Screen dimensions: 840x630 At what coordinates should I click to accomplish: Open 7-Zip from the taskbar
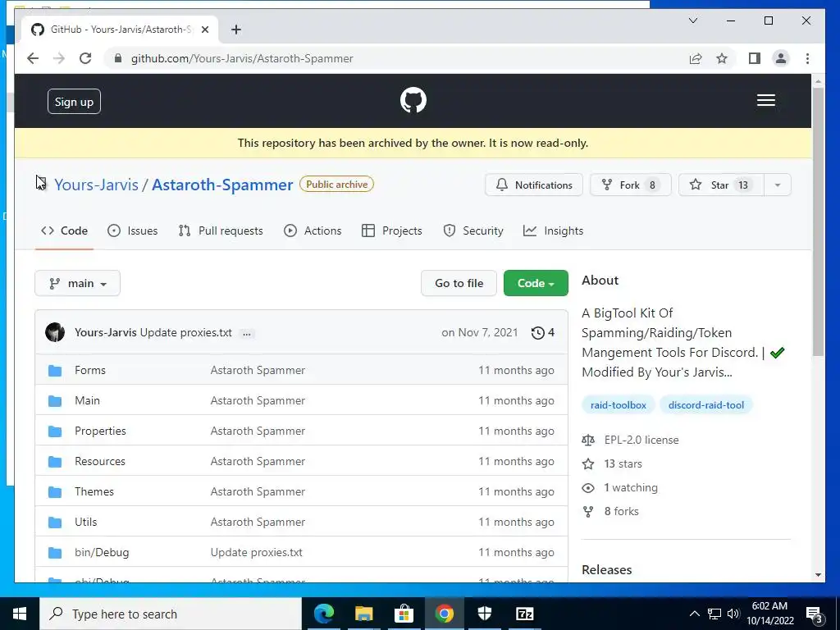[524, 614]
